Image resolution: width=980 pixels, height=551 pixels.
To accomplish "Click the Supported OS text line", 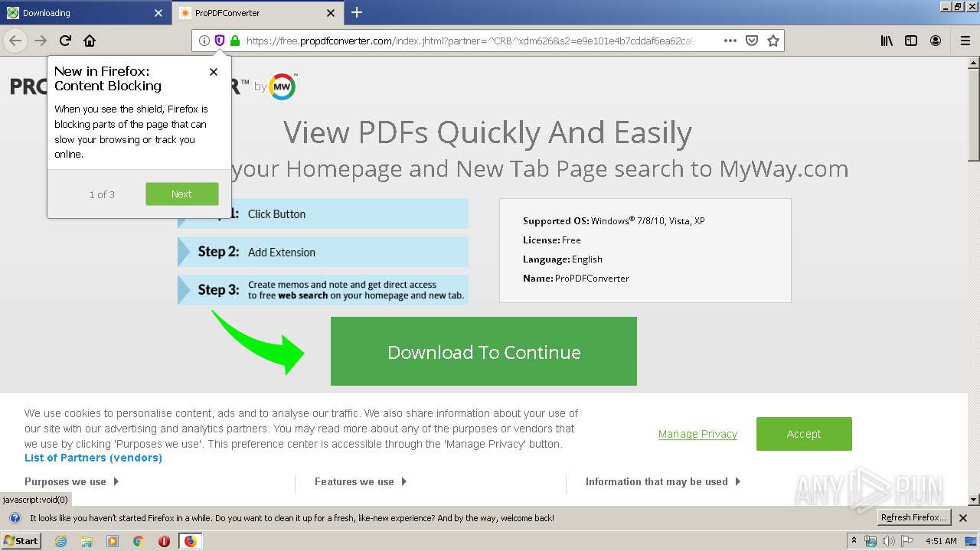I will tap(614, 221).
